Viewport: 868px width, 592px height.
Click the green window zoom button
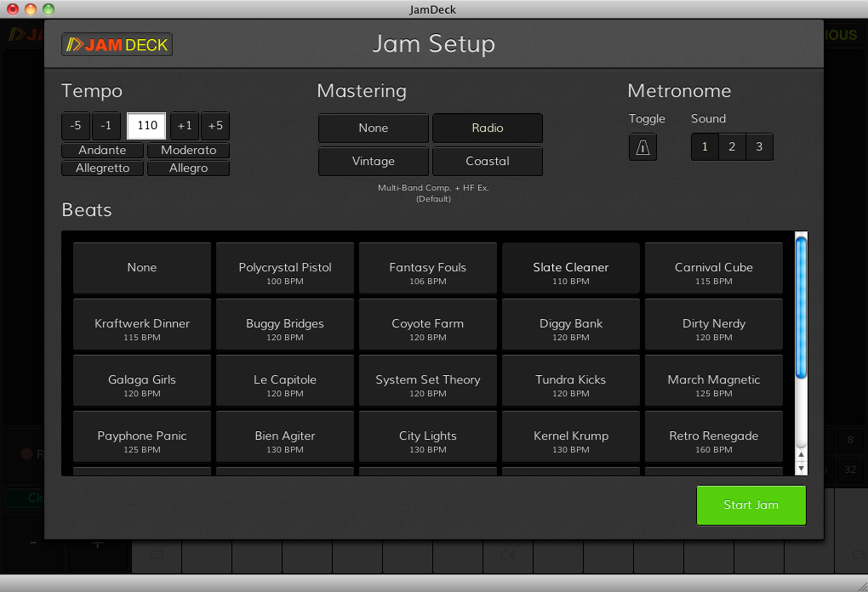(x=49, y=9)
